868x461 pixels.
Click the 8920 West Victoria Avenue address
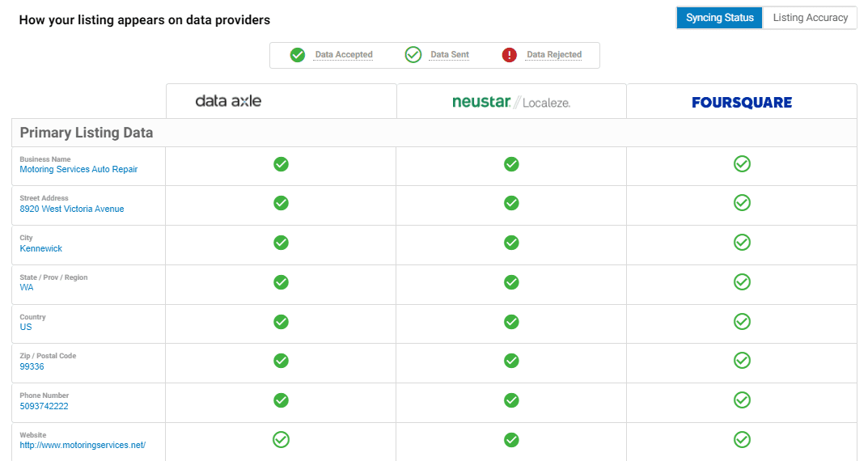click(x=72, y=209)
